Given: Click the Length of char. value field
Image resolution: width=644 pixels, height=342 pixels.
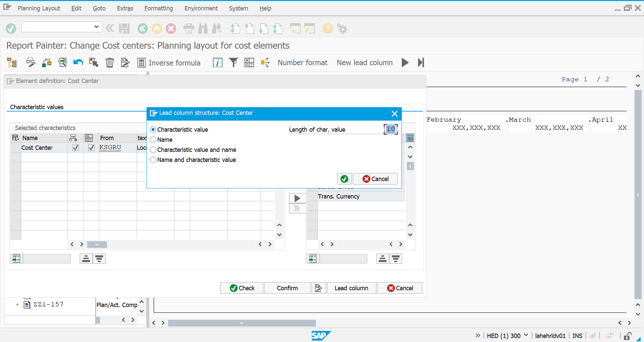Looking at the screenshot, I should (391, 129).
